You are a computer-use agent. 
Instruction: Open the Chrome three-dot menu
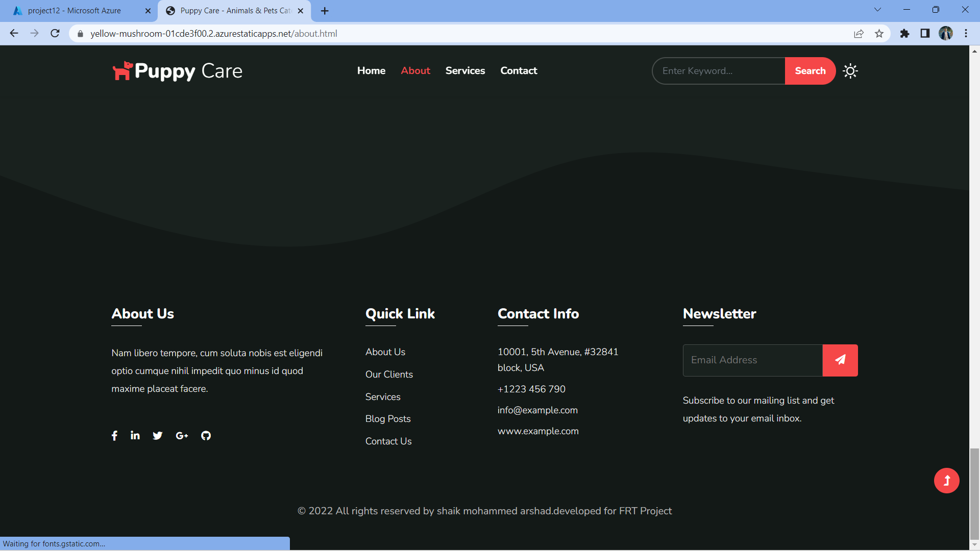pos(966,34)
